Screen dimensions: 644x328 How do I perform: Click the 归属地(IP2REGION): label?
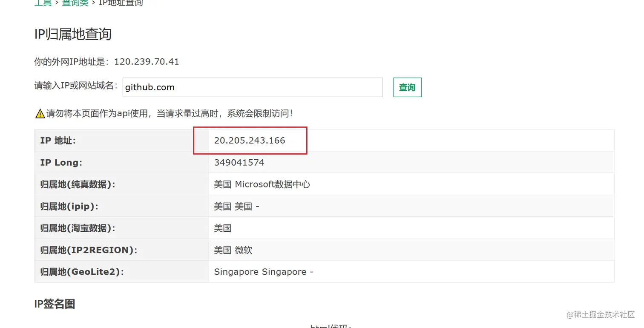89,250
